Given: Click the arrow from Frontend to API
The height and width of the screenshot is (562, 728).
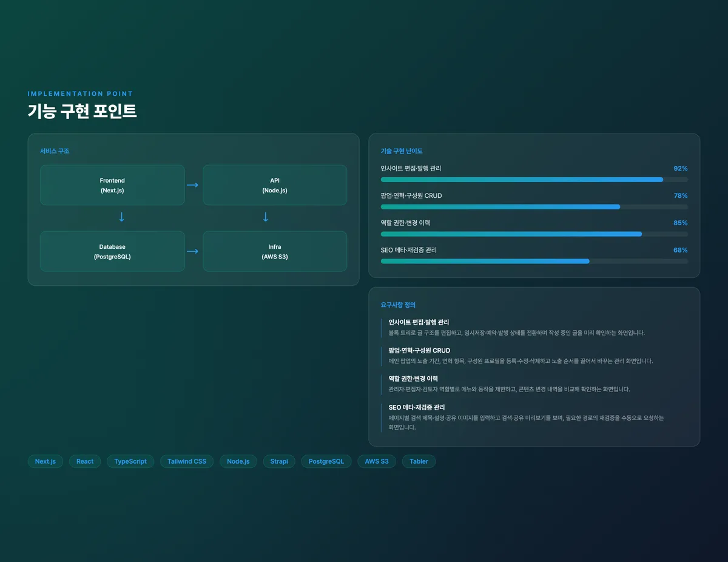Looking at the screenshot, I should pos(193,185).
